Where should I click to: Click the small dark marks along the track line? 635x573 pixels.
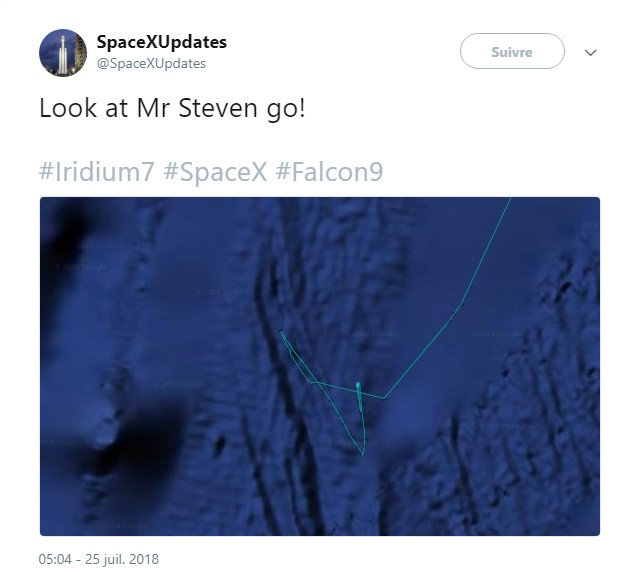456,313
